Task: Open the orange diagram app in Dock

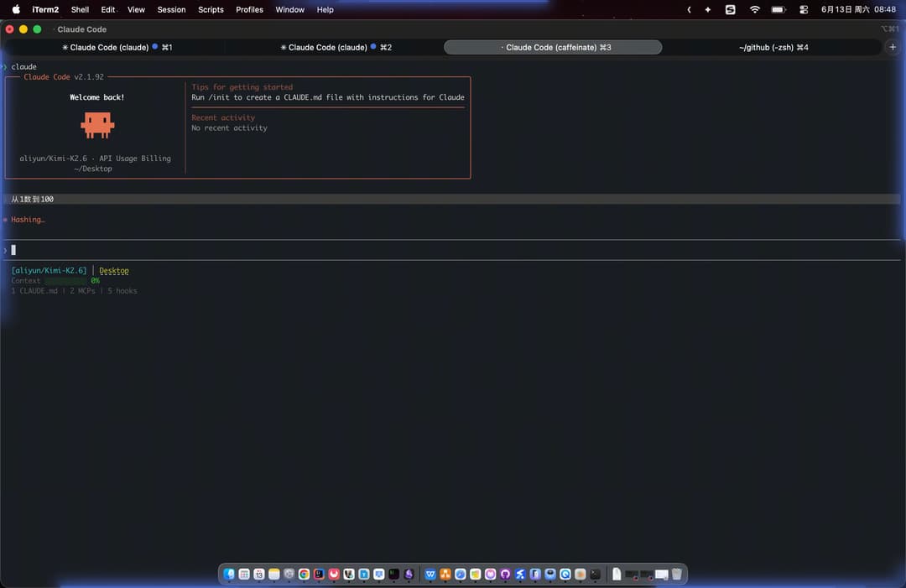Action: pyautogui.click(x=445, y=574)
